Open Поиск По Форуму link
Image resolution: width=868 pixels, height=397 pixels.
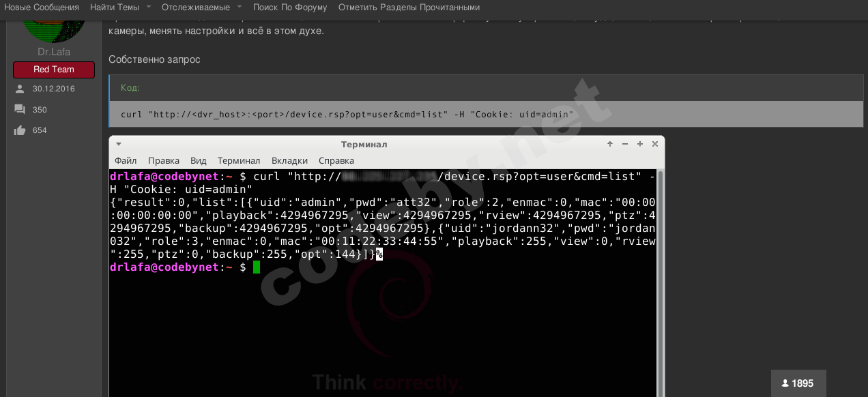pos(290,8)
